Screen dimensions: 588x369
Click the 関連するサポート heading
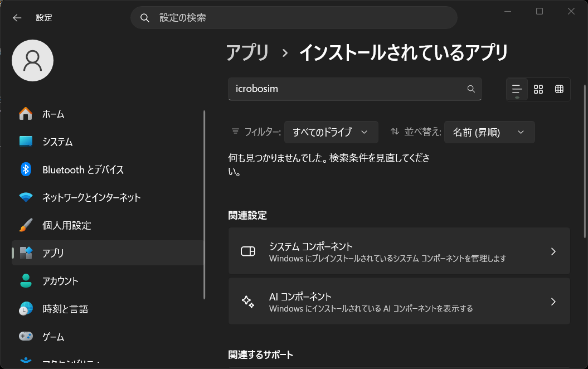pos(261,355)
